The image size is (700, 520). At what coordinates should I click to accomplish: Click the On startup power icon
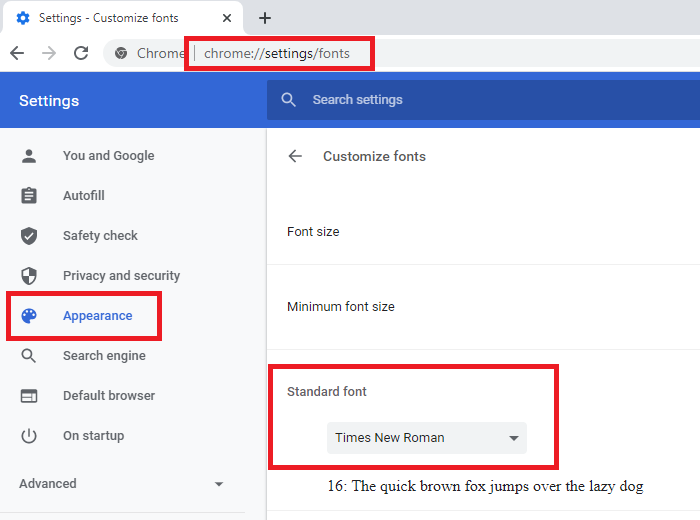[29, 436]
